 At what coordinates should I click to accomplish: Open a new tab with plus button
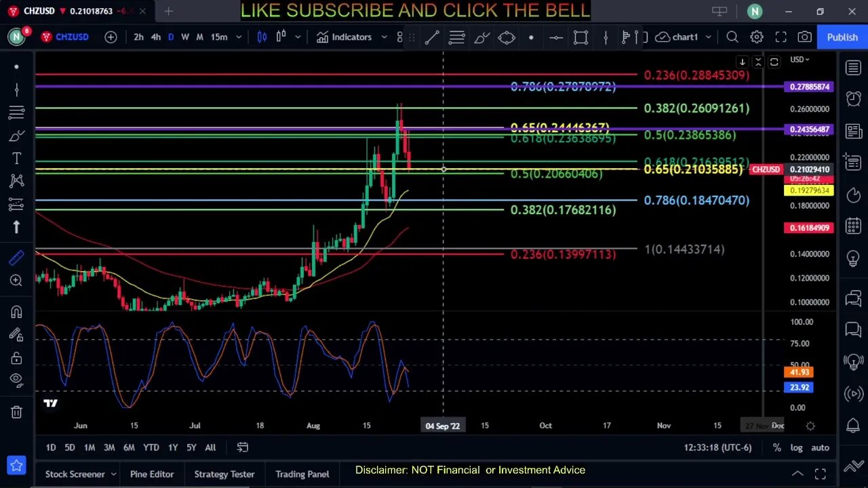pos(169,11)
